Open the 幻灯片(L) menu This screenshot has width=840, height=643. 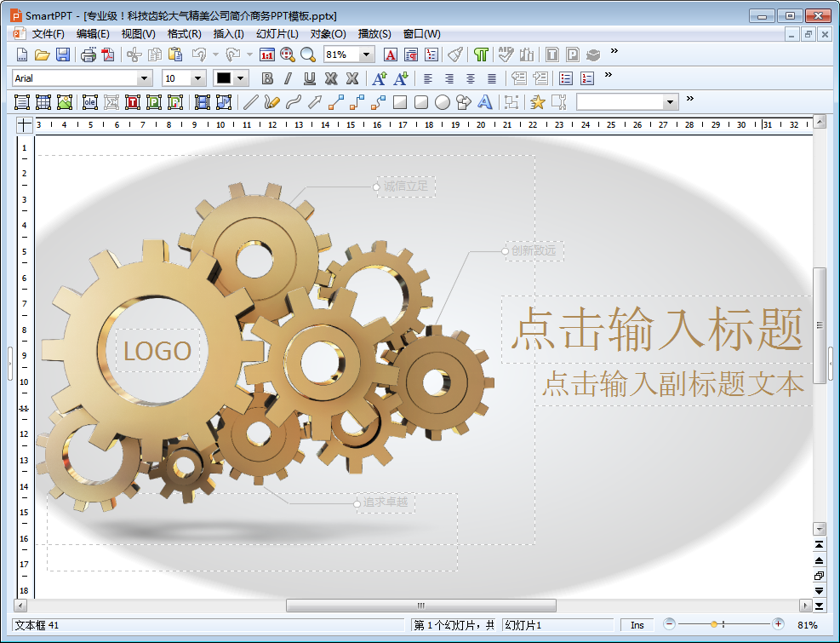[277, 34]
